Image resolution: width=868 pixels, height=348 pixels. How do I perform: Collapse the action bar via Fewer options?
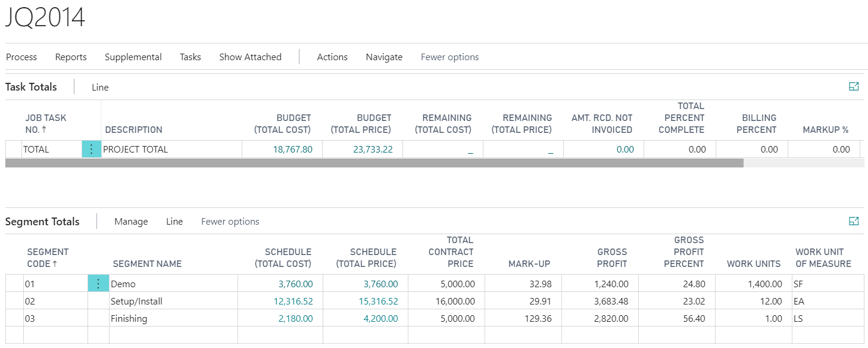(449, 57)
